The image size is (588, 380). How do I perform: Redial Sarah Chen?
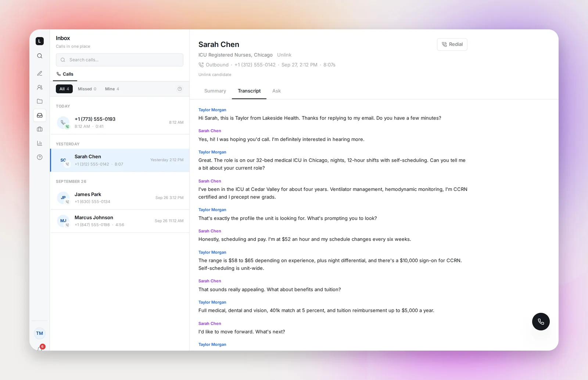click(x=452, y=44)
